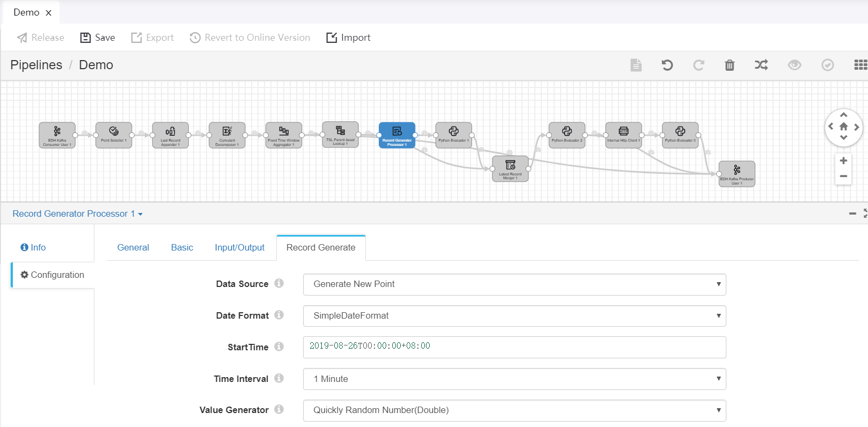Switch to the Input/Output tab
Screen dimensions: 868x427
click(239, 247)
